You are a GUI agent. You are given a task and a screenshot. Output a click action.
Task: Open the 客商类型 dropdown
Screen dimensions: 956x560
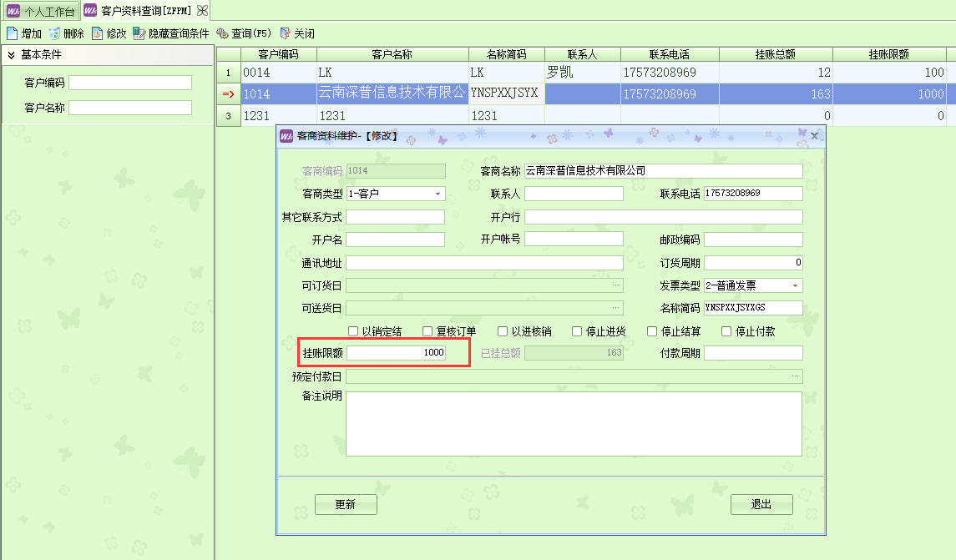tap(438, 193)
